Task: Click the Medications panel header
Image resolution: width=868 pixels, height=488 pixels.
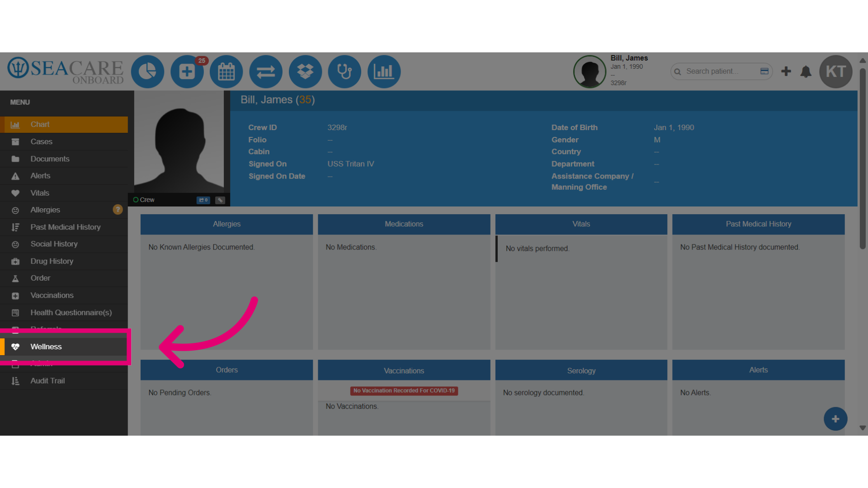Action: point(404,224)
